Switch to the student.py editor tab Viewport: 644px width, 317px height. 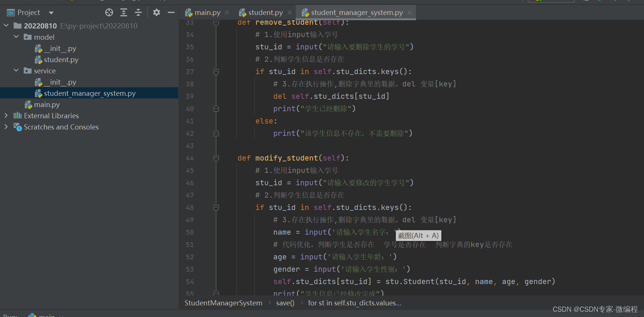[265, 13]
